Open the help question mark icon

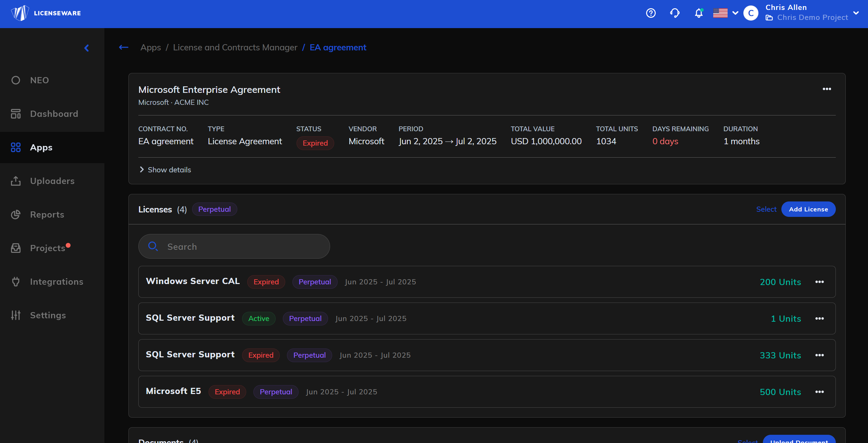(651, 13)
